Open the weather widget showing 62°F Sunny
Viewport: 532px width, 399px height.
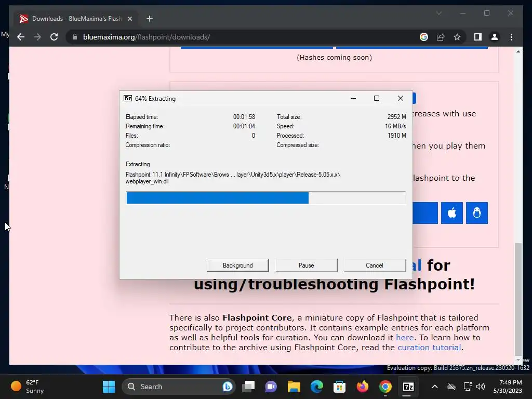(27, 387)
